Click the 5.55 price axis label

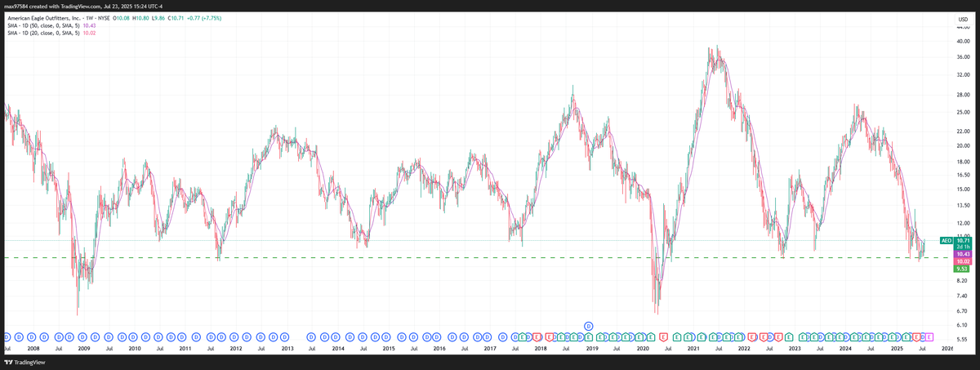[x=963, y=340]
